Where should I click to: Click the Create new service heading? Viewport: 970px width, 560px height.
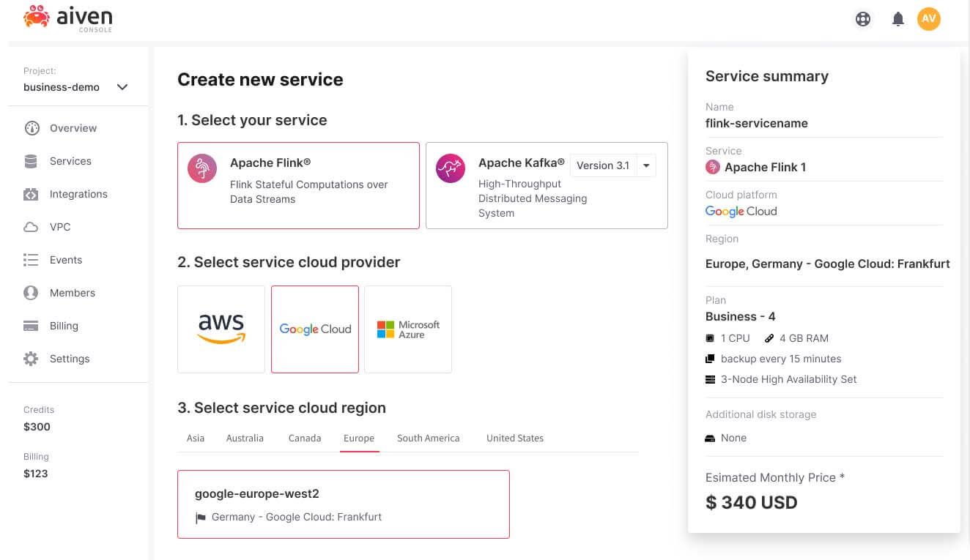[260, 80]
